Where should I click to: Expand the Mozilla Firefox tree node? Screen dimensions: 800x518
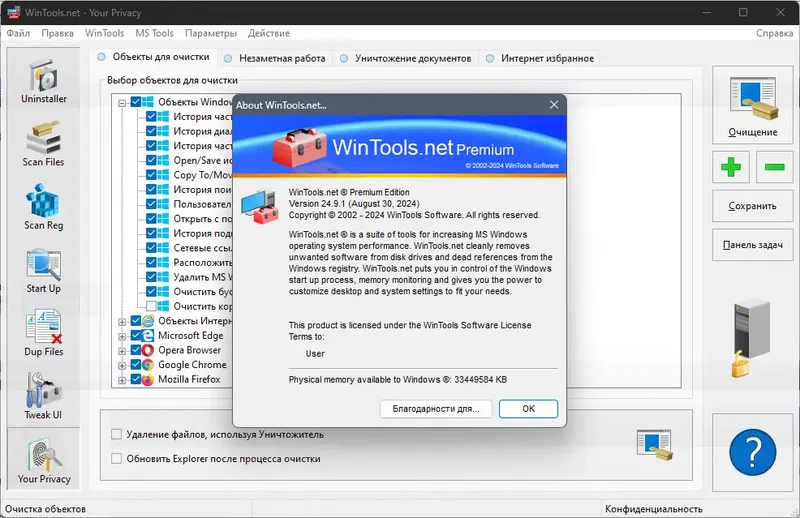(122, 380)
